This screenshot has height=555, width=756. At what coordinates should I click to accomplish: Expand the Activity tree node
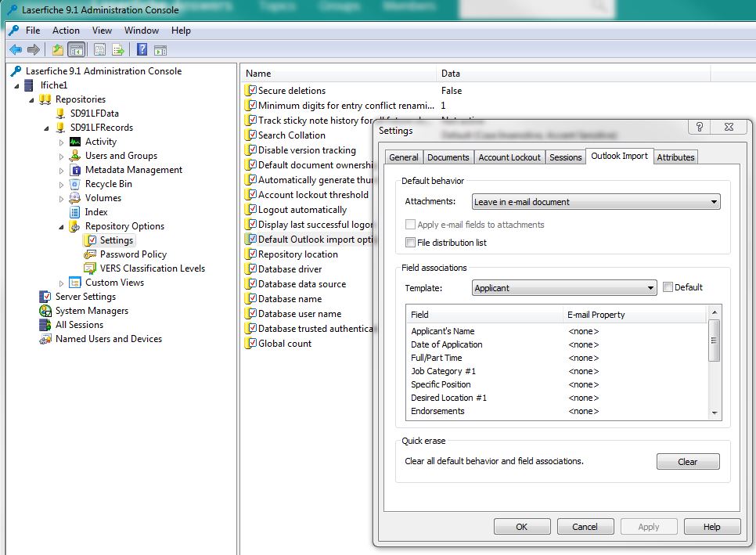point(61,142)
